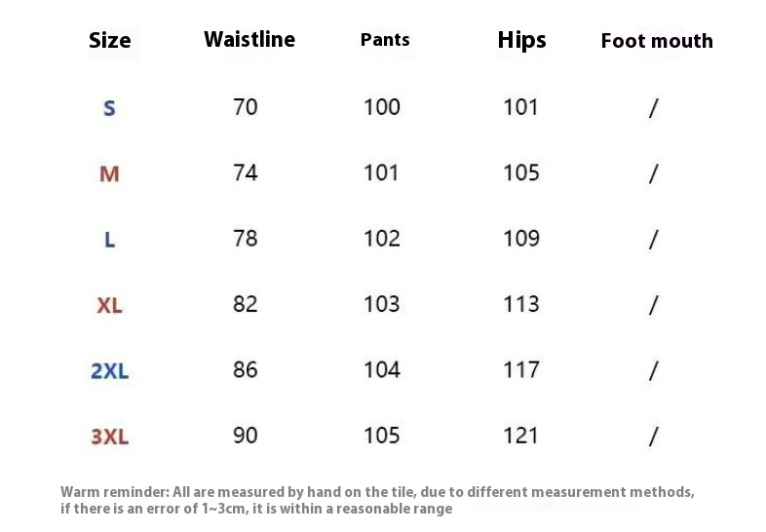This screenshot has width=766, height=532.
Task: Click the Foot mouth column header
Action: [657, 41]
